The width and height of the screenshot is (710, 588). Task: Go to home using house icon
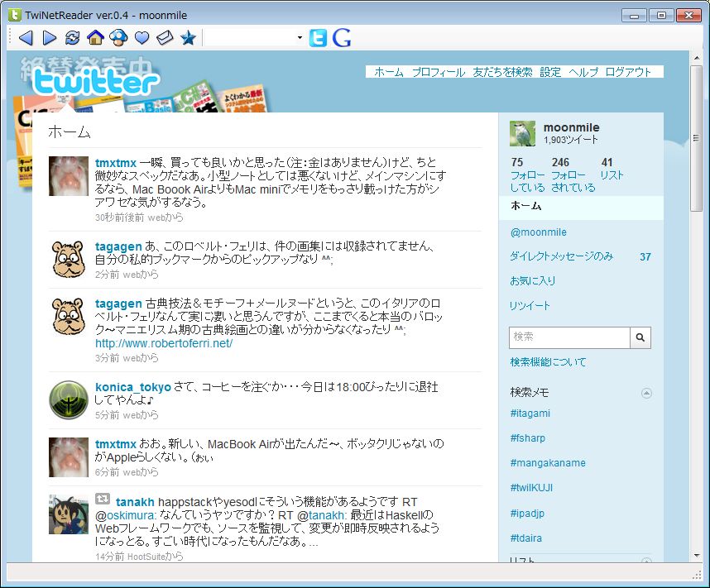pyautogui.click(x=95, y=38)
